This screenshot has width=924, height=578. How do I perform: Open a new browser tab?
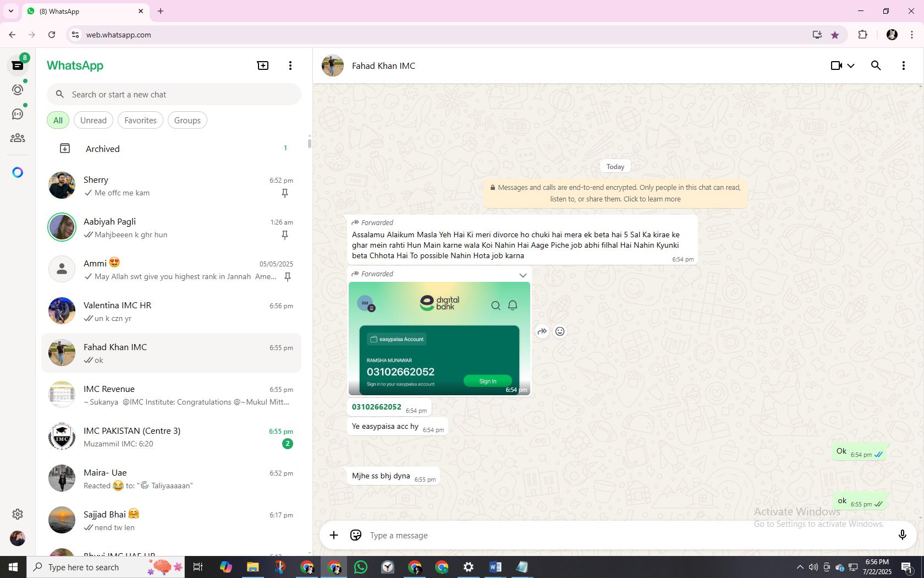[x=161, y=11]
